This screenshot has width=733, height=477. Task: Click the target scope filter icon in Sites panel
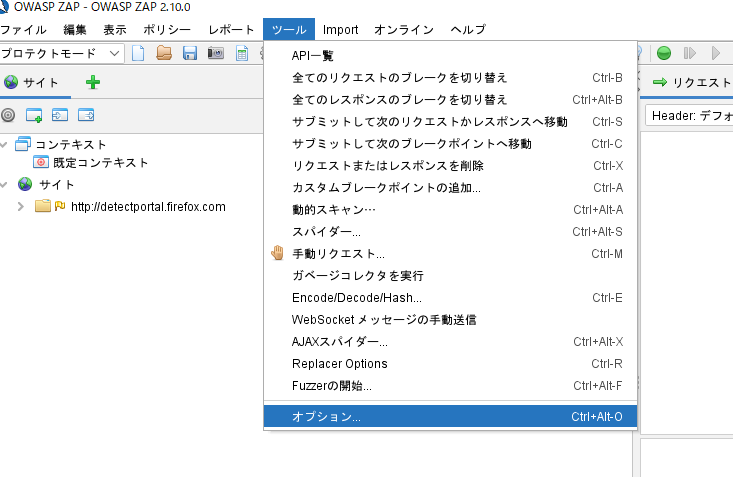coord(8,115)
